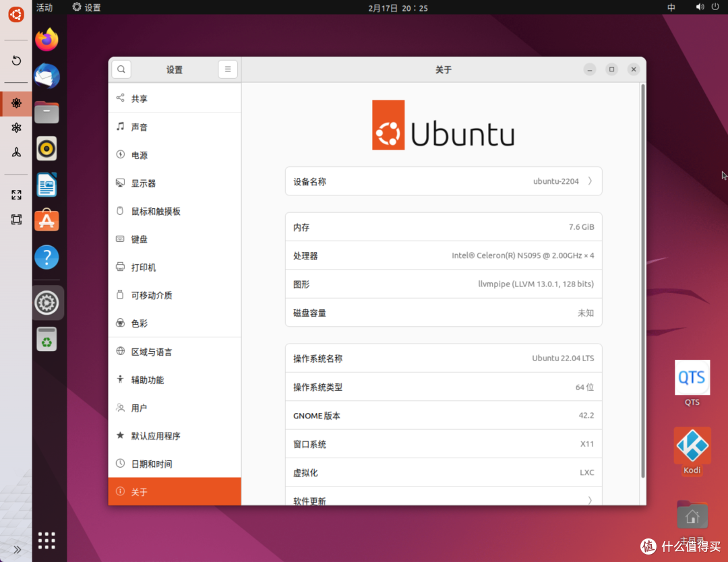Click the 中 input method indicator

coord(671,7)
